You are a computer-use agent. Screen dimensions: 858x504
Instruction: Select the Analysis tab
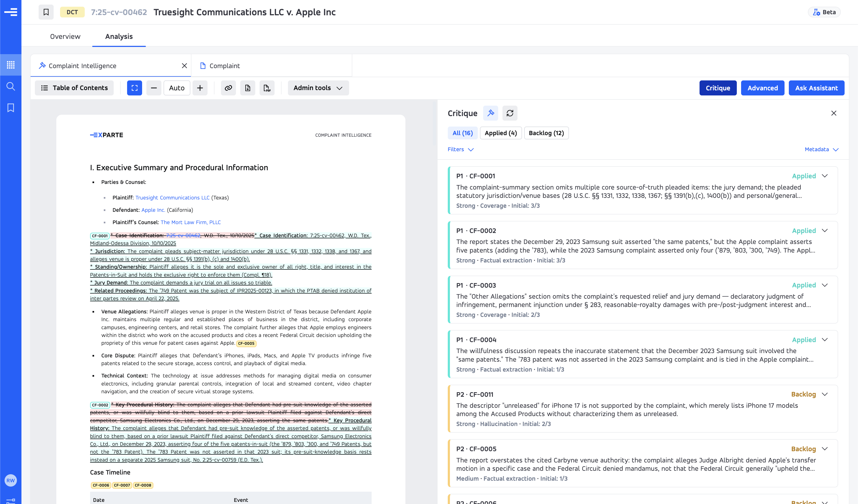pos(119,36)
